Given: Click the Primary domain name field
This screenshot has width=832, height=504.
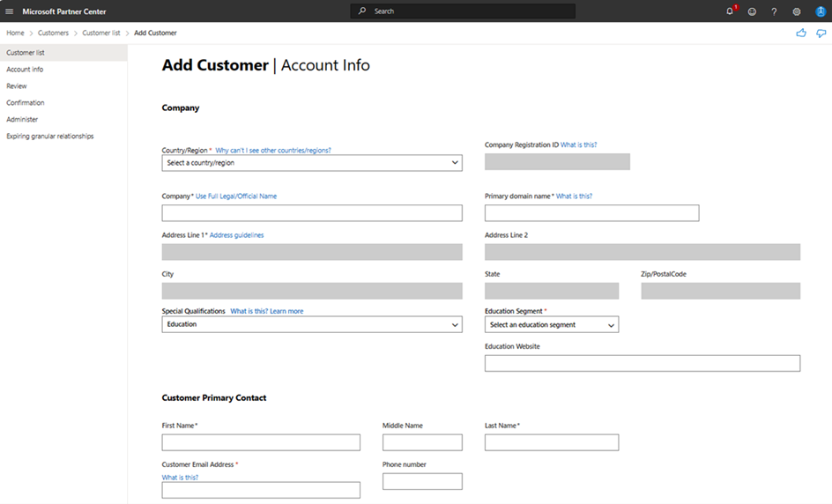Looking at the screenshot, I should (x=591, y=213).
